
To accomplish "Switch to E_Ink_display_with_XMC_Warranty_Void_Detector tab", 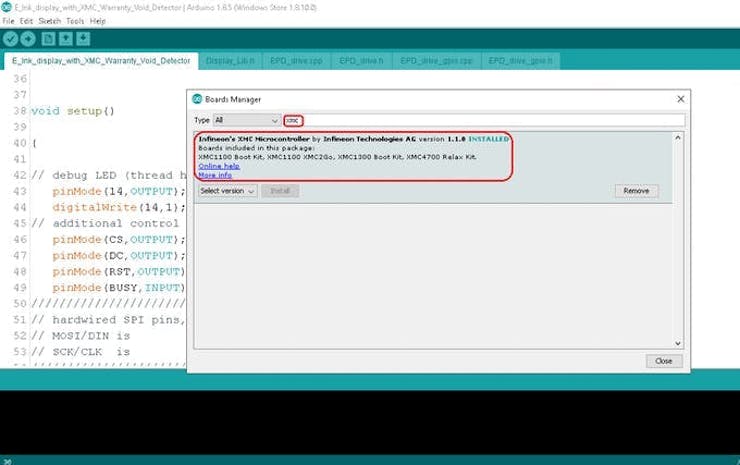I will 101,61.
